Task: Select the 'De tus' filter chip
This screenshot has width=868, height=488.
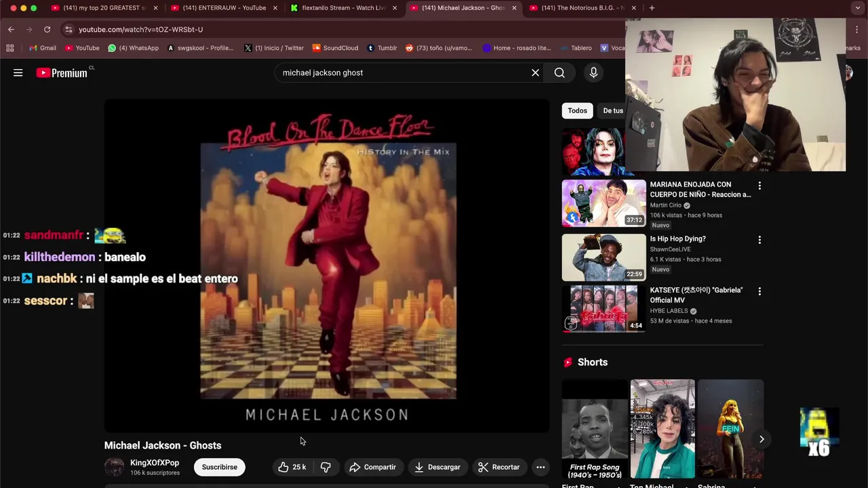Action: [612, 110]
